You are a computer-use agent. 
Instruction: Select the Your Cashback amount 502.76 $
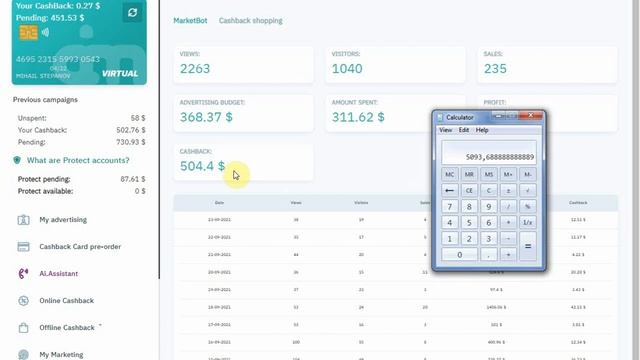coord(131,130)
